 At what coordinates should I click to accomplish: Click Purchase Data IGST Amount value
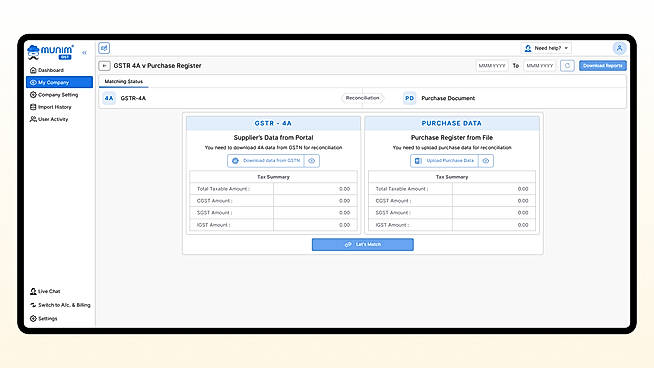[523, 225]
